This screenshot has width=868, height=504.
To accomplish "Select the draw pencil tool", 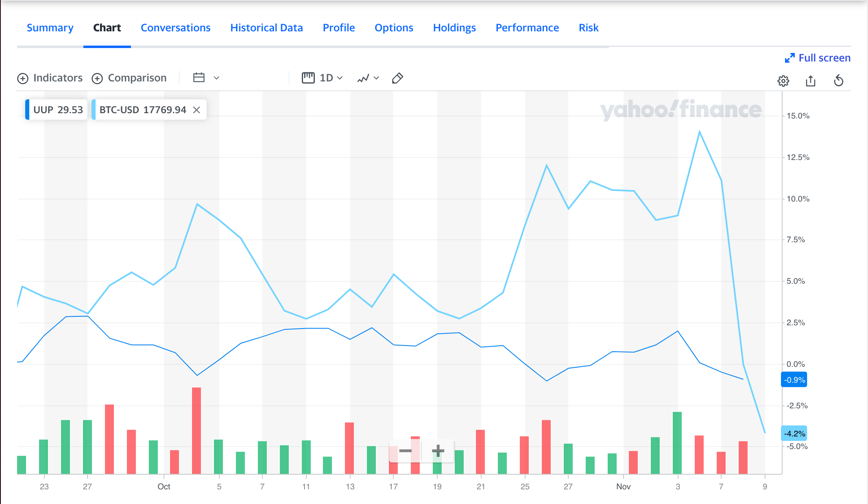I will (x=397, y=78).
